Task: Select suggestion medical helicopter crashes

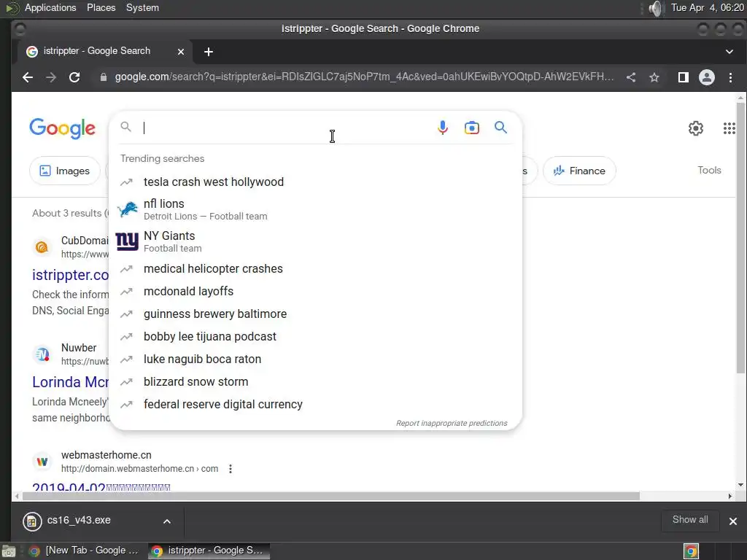Action: pos(315,268)
